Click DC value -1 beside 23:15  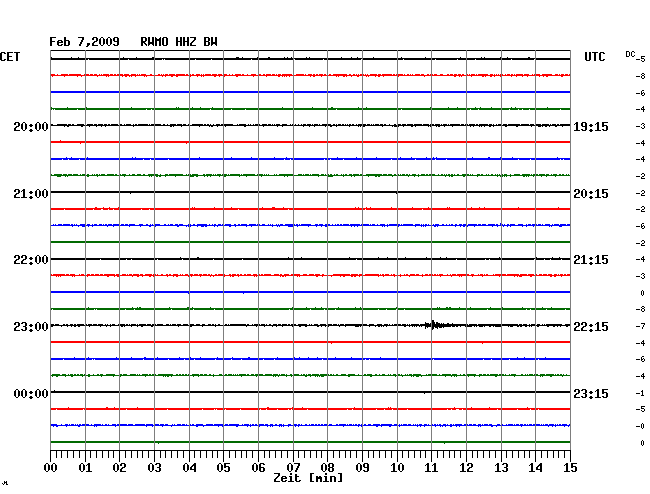640,393
